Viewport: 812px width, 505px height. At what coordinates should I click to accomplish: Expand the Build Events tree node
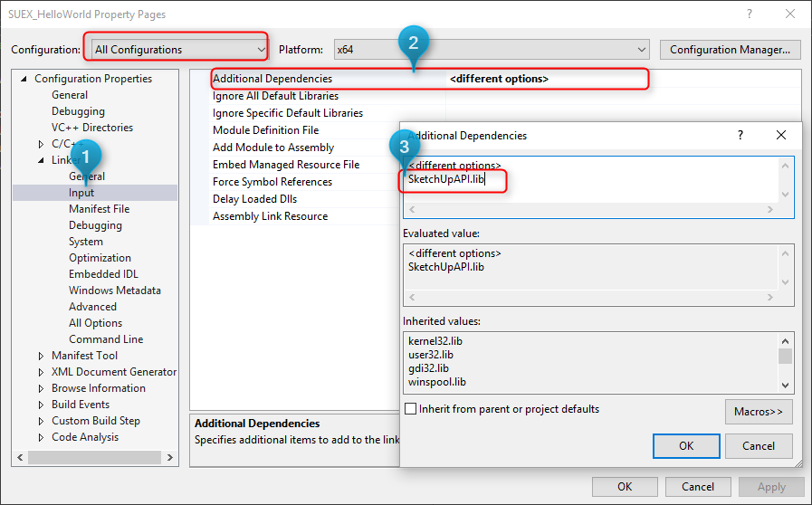42,405
